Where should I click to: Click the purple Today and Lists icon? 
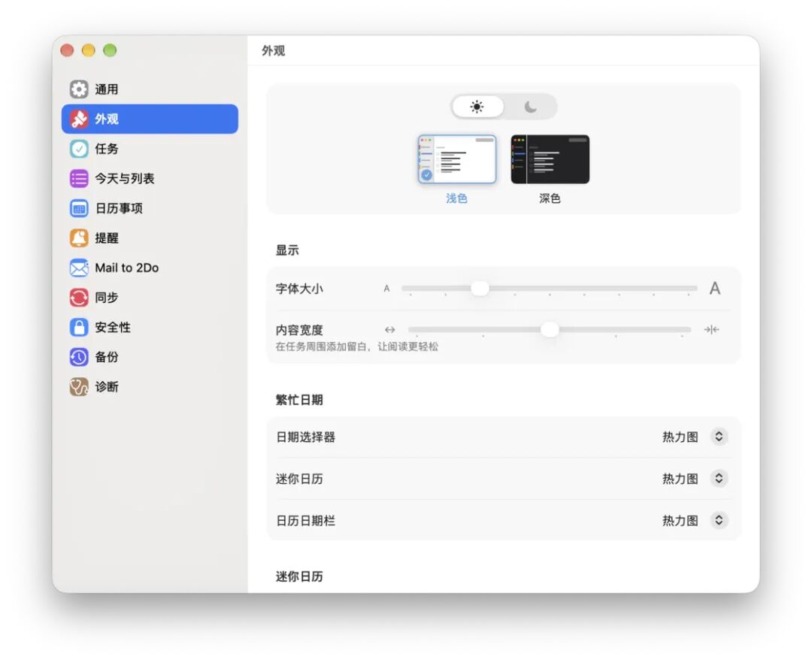click(x=79, y=179)
